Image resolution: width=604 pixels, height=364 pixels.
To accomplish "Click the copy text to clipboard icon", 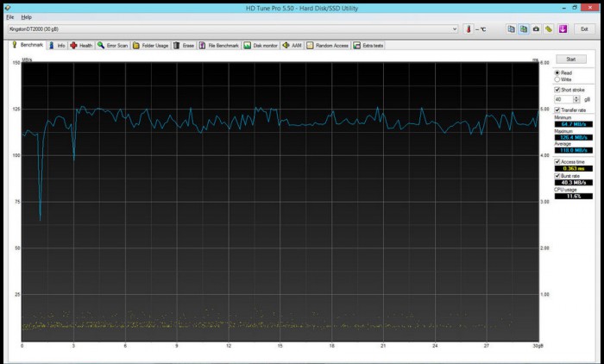I will (x=511, y=28).
